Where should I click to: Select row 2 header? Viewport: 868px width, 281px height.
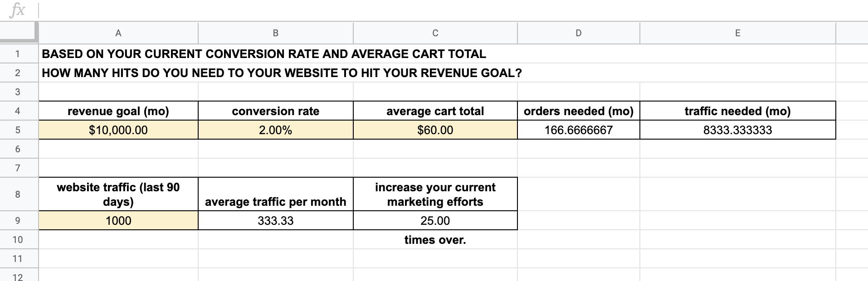click(x=18, y=73)
